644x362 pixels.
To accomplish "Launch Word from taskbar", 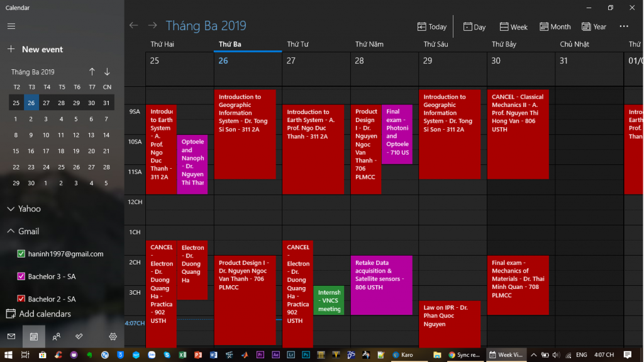I will point(214,354).
